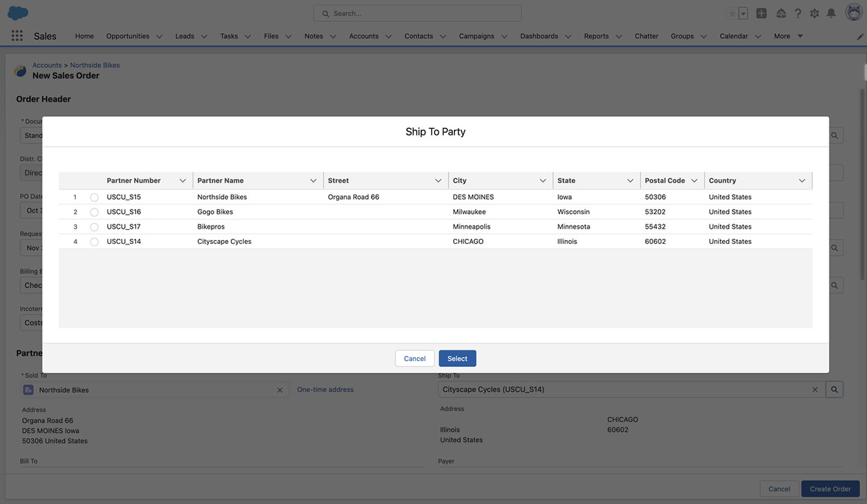Open the Partner Name column menu
867x504 pixels.
313,181
